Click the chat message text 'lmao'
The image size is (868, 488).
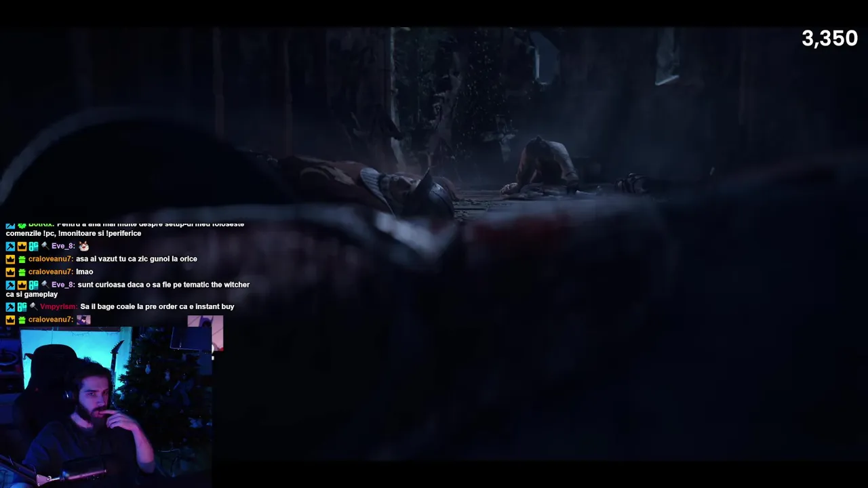click(85, 272)
